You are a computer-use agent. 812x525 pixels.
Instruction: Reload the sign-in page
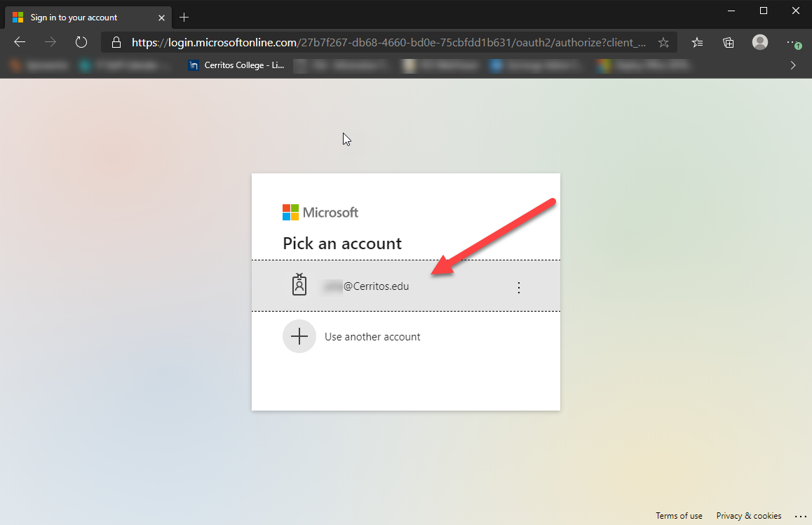(x=81, y=42)
